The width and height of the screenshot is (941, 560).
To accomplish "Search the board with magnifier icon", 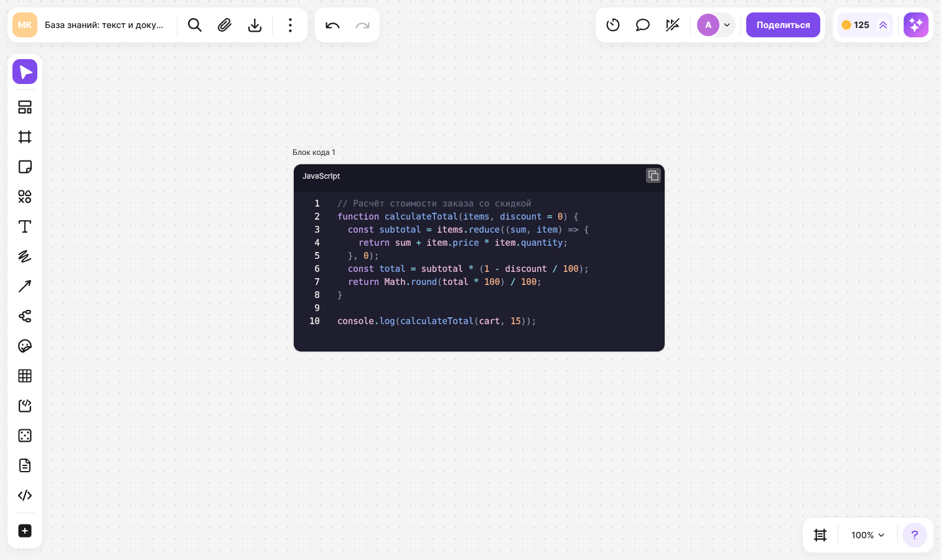I will coord(195,25).
